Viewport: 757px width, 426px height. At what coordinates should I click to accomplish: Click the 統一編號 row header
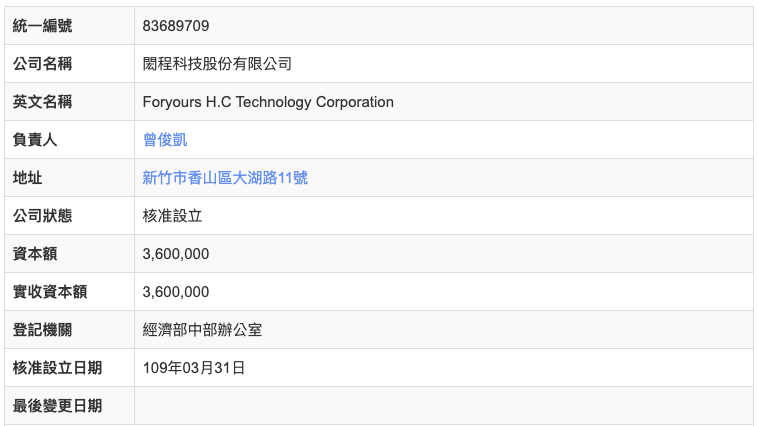coord(42,26)
